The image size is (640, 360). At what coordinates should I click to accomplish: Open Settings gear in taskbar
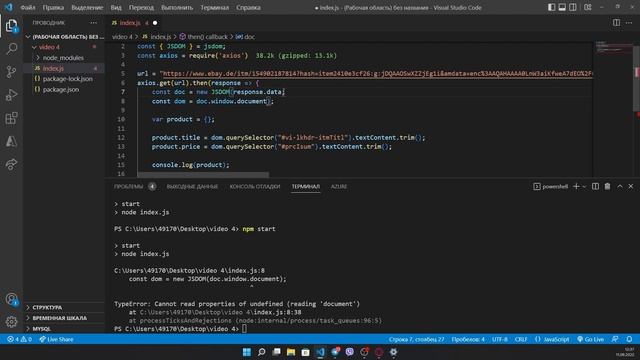393,352
